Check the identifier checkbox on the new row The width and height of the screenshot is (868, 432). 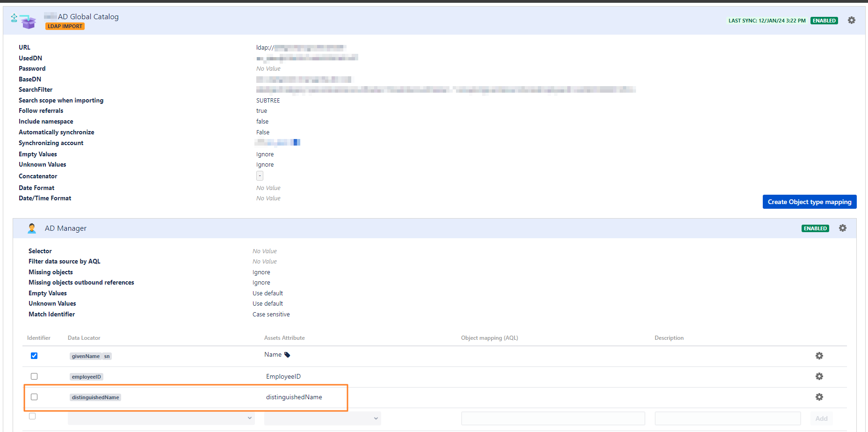coord(32,416)
